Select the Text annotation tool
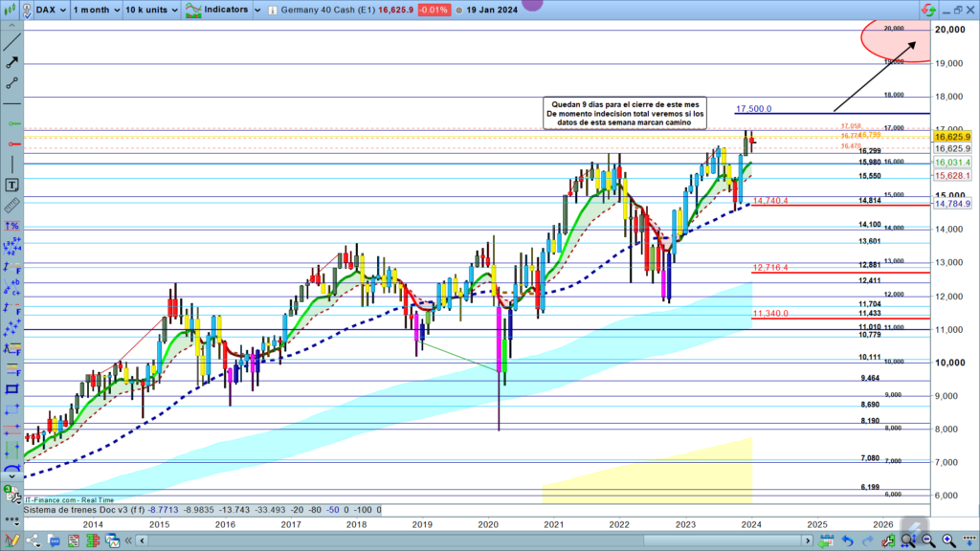 tap(11, 185)
